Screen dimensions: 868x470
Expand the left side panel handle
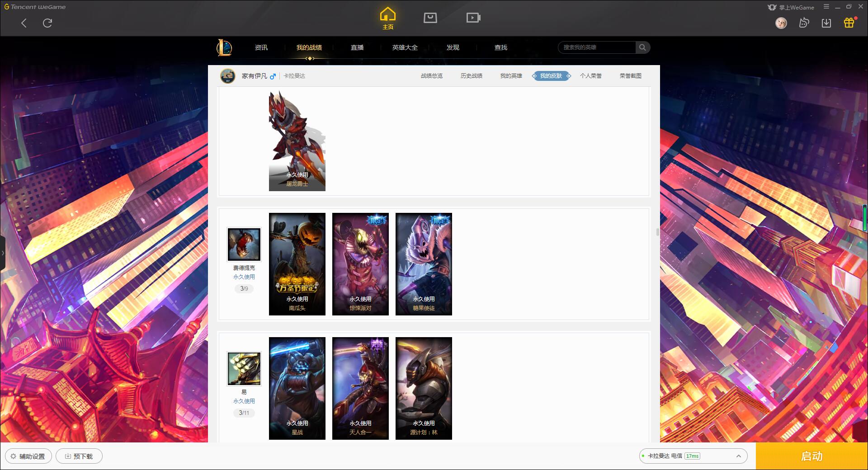click(3, 253)
